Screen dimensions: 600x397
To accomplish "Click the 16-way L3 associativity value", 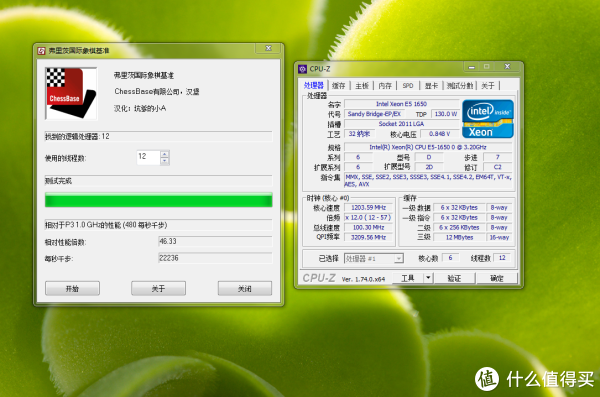I will 499,237.
